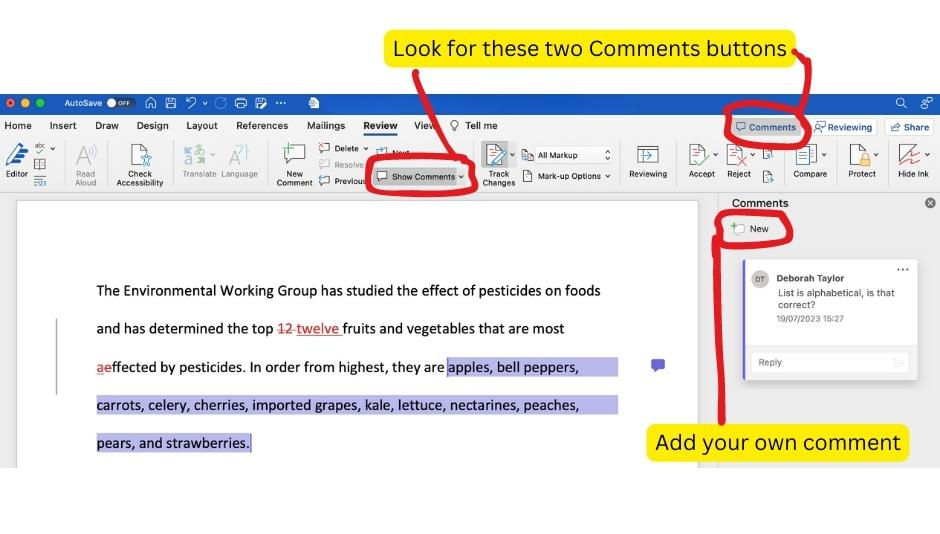Open the Compare dropdown arrow
Viewport: 940px width, 534px height.
coord(824,155)
